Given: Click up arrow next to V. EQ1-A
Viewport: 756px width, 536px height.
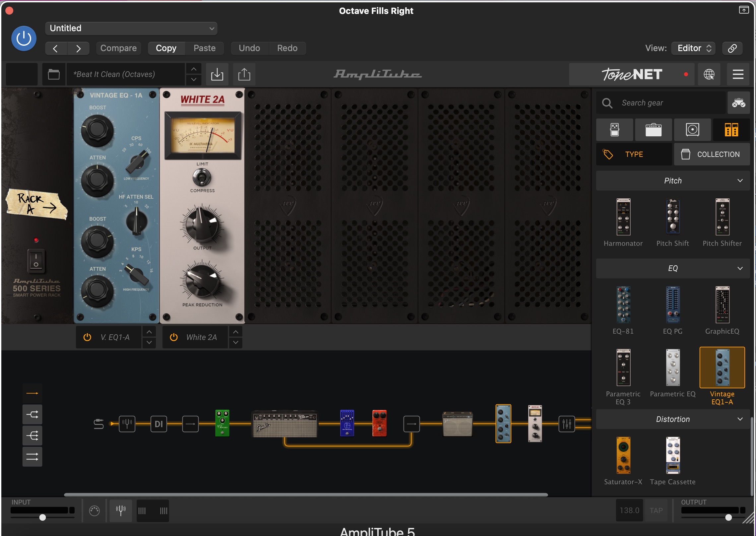Looking at the screenshot, I should [x=149, y=332].
